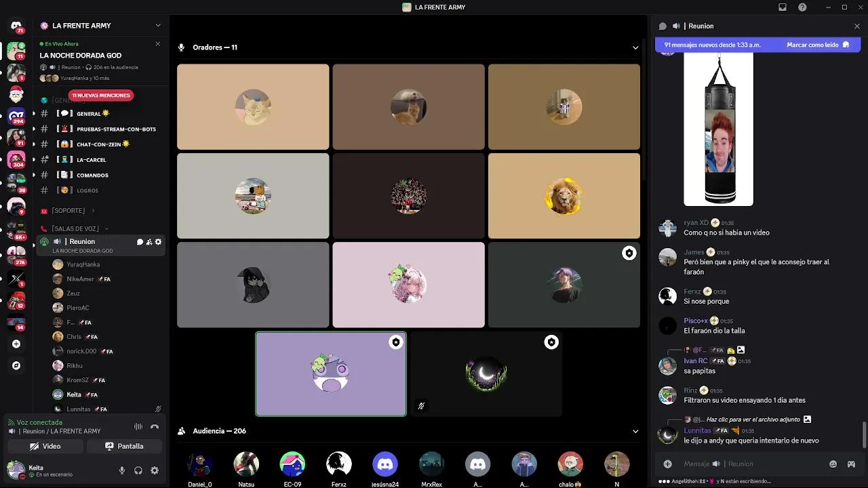
Task: Close the Reunion chat panel
Action: point(857,26)
